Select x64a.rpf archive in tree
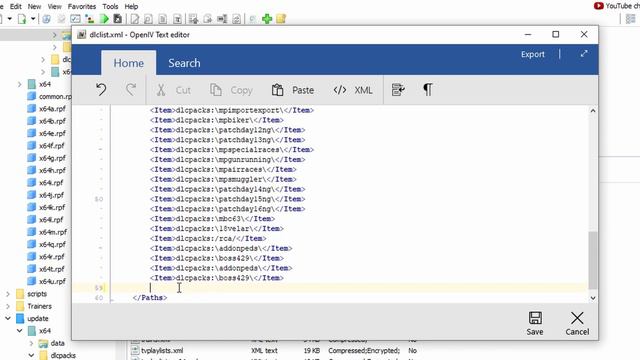Image resolution: width=640 pixels, height=360 pixels. tap(52, 109)
